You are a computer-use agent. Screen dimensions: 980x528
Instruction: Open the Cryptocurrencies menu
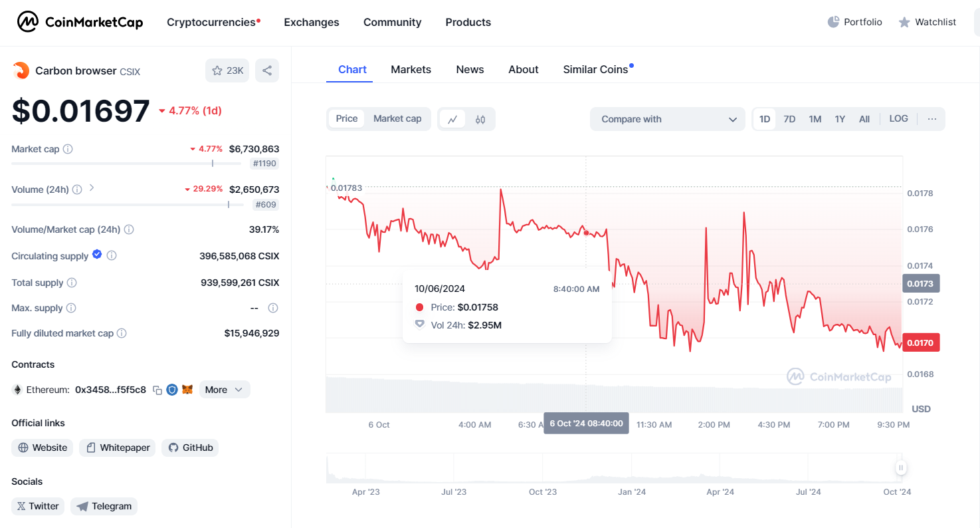click(x=213, y=22)
